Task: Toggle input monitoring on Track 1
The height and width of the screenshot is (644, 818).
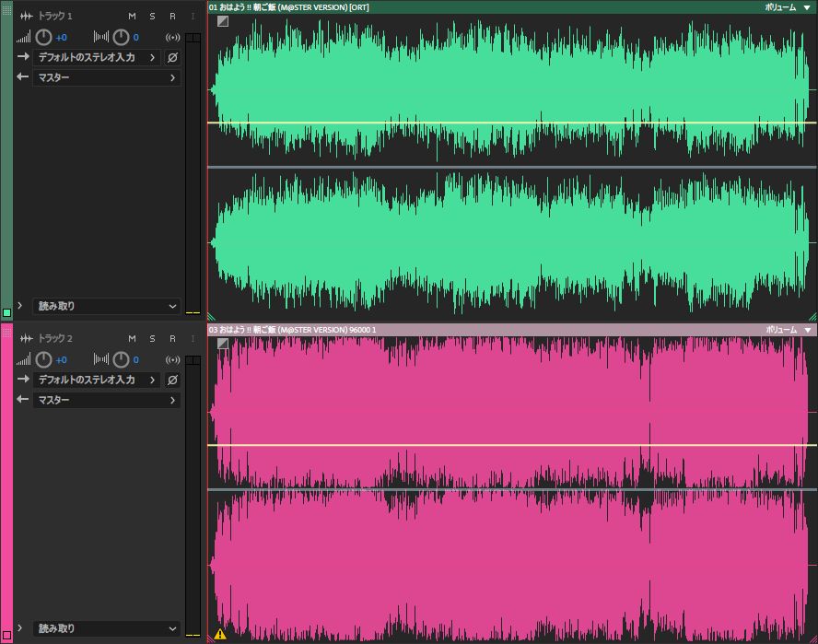Action: click(x=193, y=17)
